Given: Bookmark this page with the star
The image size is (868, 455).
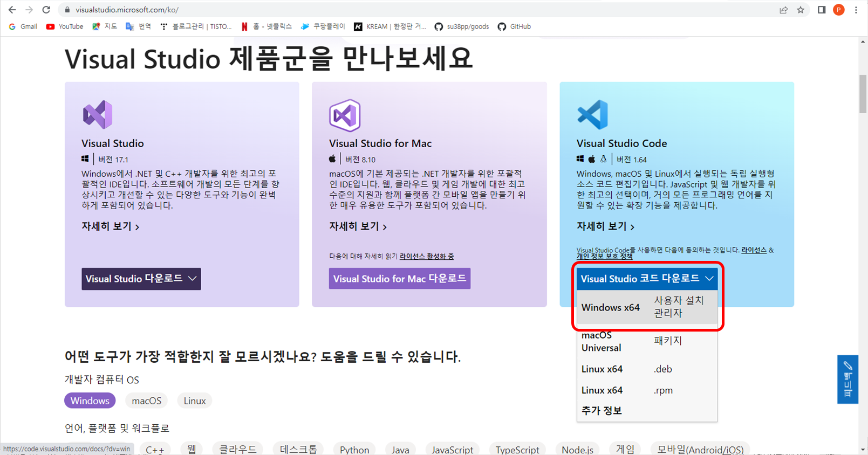Looking at the screenshot, I should coord(801,10).
